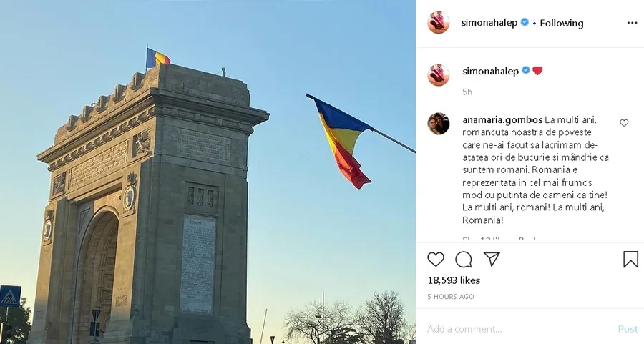Viewport: 644px width, 344px height.
Task: Open the 5 HOURS AGO timestamp
Action: click(451, 296)
